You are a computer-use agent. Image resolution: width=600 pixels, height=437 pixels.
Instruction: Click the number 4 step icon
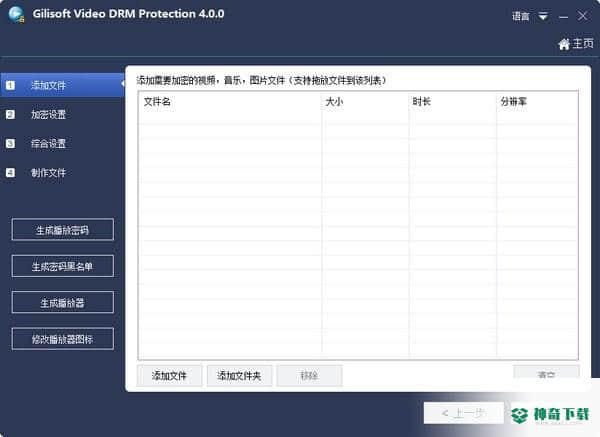click(x=10, y=173)
